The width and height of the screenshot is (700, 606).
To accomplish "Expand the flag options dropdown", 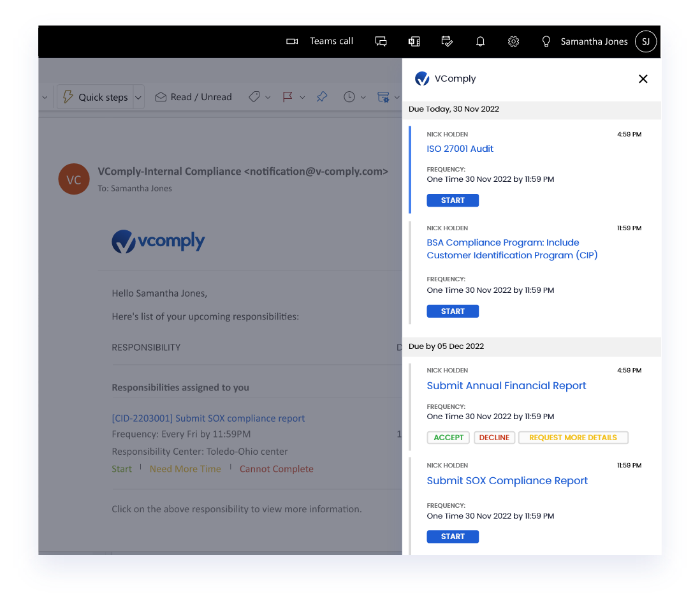I will click(x=302, y=98).
